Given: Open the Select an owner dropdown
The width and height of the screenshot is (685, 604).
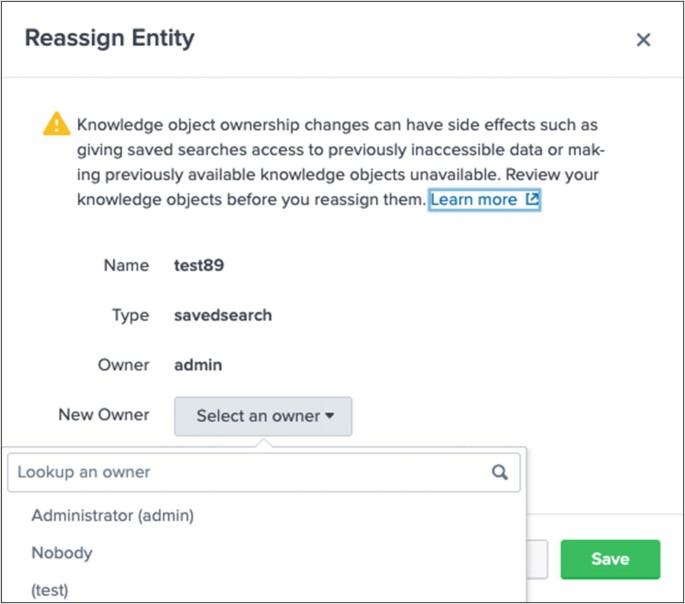Looking at the screenshot, I should pos(263,416).
